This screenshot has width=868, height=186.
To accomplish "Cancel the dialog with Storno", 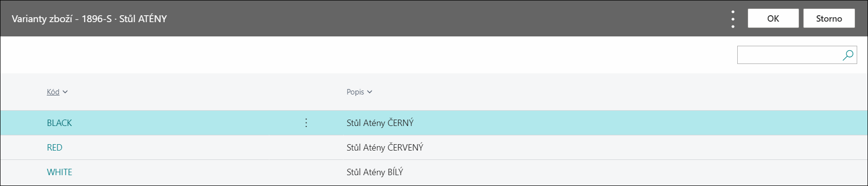I will [829, 19].
